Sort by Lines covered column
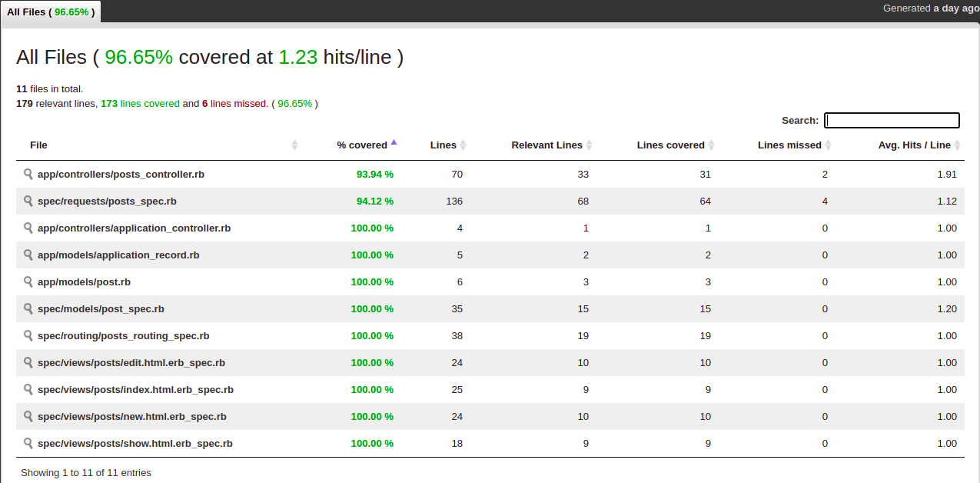Viewport: 980px width, 483px height. (676, 145)
